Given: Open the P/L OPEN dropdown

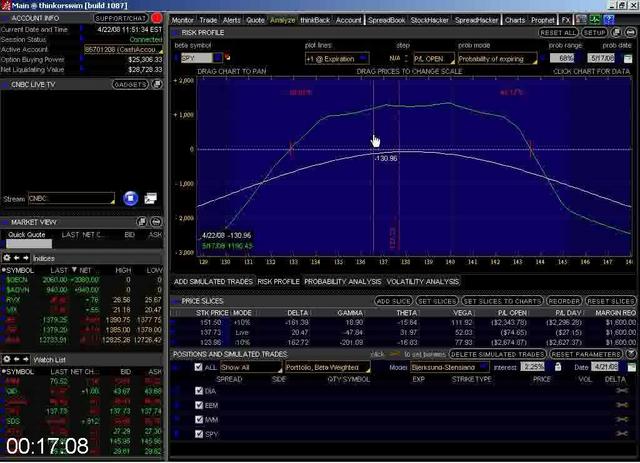Looking at the screenshot, I should tap(433, 59).
